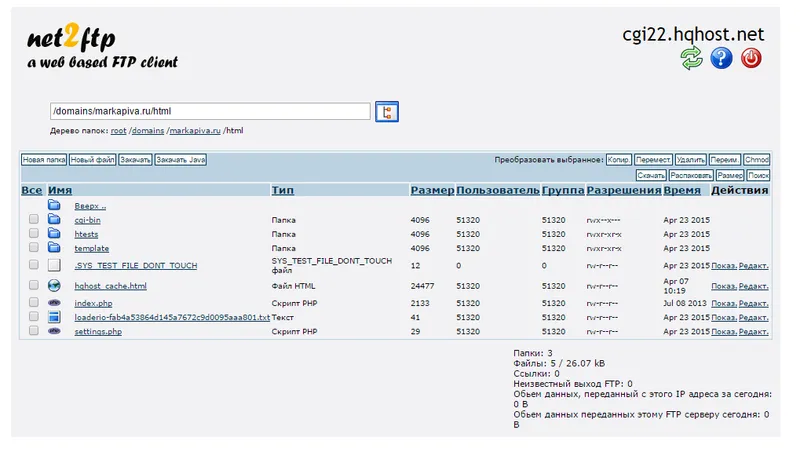
Task: Click the htests folder icon
Action: point(54,234)
